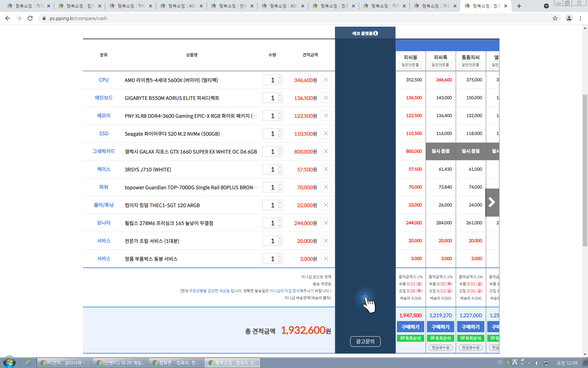Screen dimensions: 588x368
Task: Reload the page
Action: 30,18
